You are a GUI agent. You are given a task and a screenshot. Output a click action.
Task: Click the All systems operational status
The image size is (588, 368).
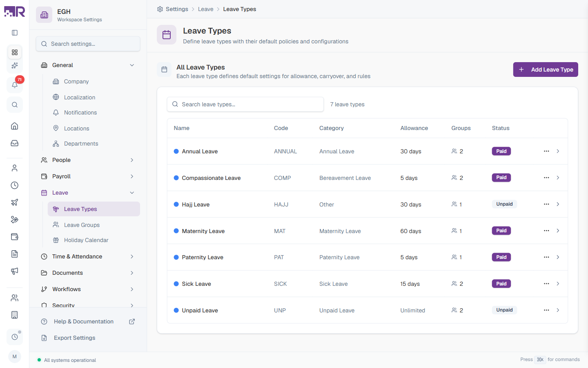[67, 360]
